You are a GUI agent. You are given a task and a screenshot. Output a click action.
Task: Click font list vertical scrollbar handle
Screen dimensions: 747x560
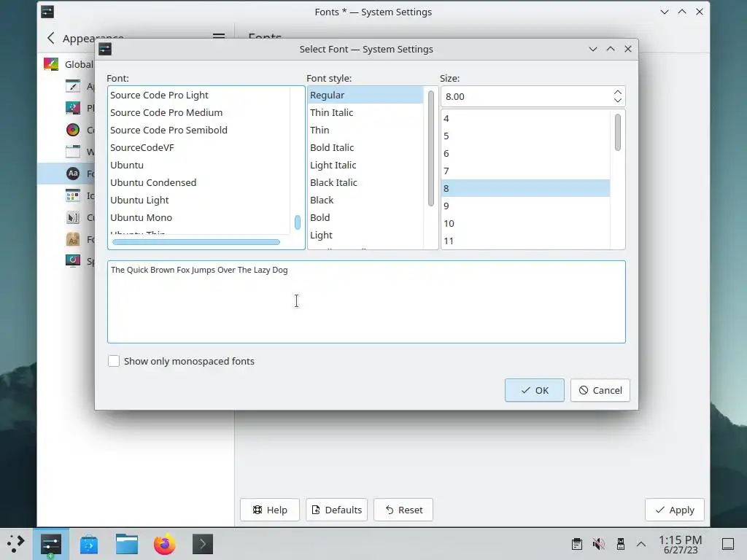click(298, 222)
